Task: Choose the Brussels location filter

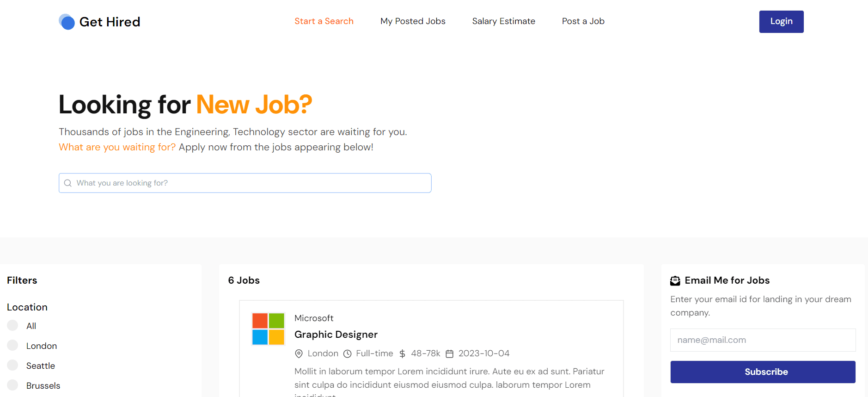Action: click(12, 385)
